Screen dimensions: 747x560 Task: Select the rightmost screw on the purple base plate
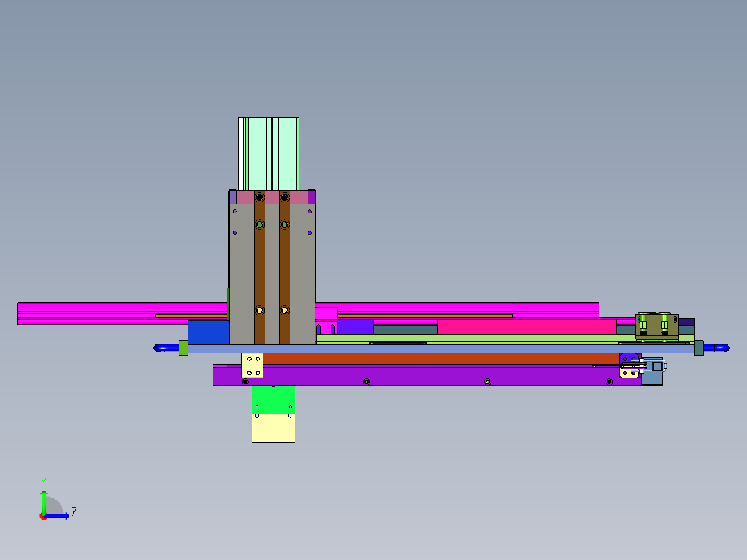click(609, 382)
